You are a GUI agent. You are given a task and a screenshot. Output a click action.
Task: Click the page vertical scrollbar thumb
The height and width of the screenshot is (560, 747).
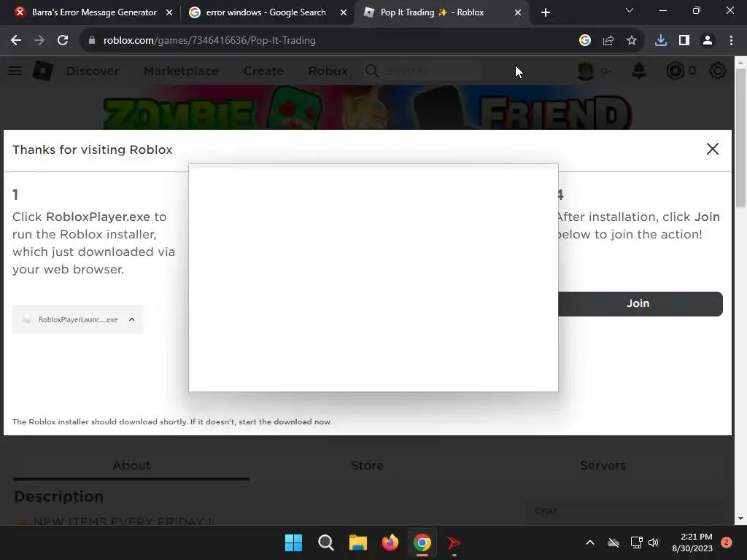(x=740, y=138)
